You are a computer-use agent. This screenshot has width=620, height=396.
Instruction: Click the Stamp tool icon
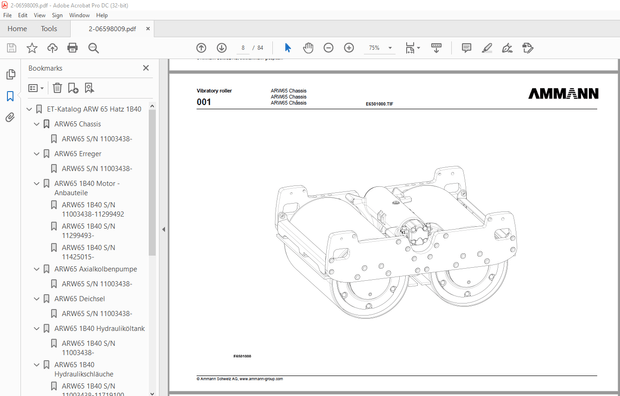[527, 48]
